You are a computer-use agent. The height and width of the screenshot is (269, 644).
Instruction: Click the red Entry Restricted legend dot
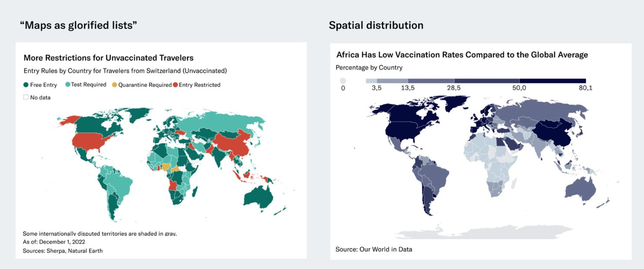(x=175, y=85)
